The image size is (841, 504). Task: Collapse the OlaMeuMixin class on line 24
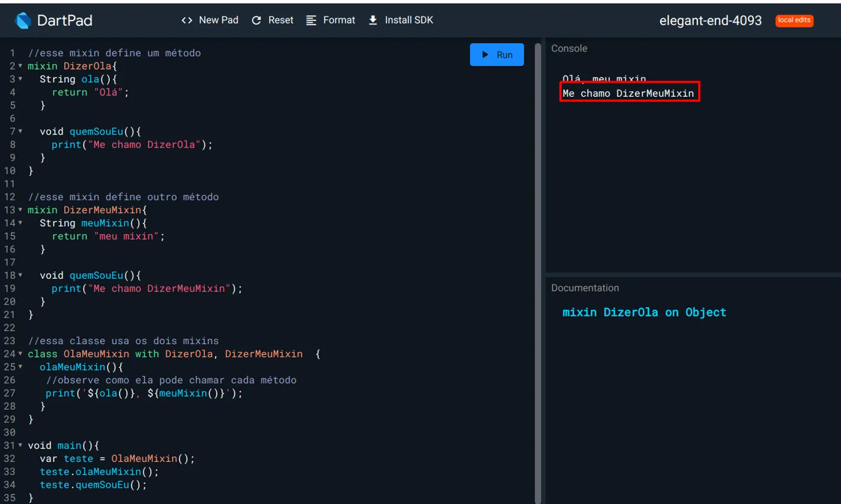point(20,354)
